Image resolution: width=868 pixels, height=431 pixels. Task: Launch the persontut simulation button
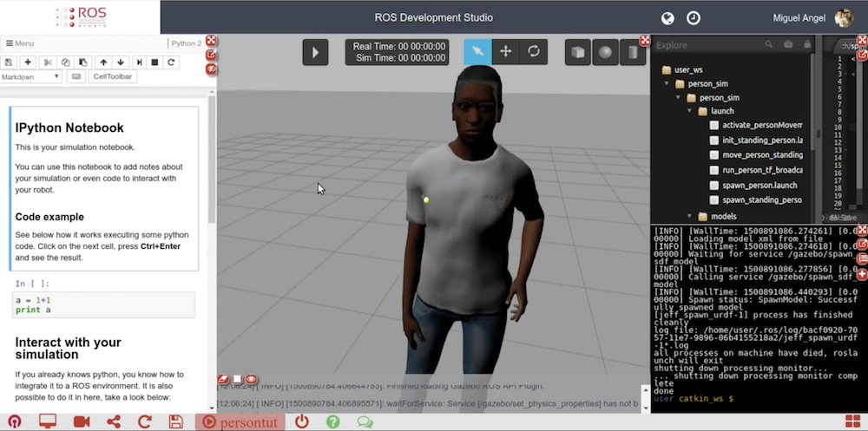pos(240,422)
